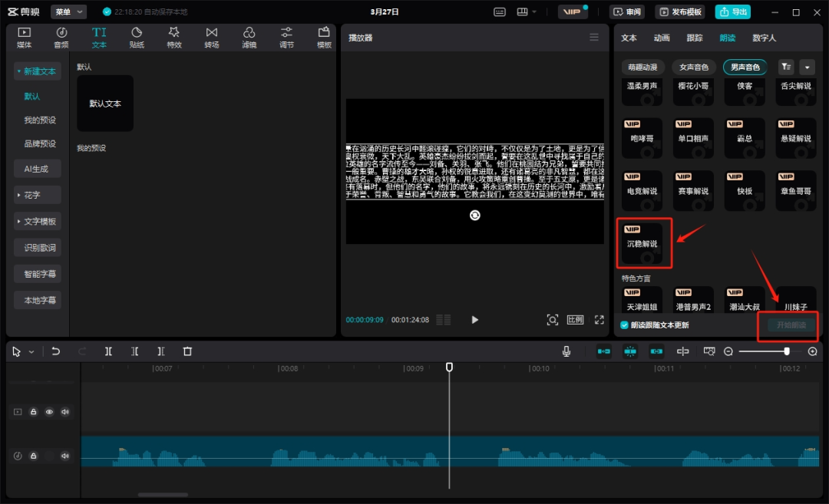Click the undo arrow in timeline toolbar
829x504 pixels.
pyautogui.click(x=55, y=351)
